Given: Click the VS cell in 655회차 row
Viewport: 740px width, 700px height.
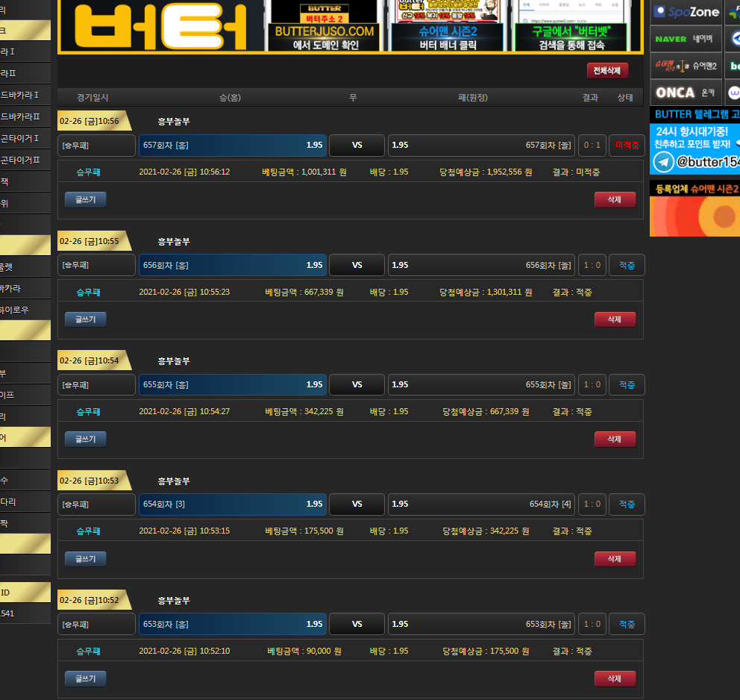Looking at the screenshot, I should pos(357,384).
